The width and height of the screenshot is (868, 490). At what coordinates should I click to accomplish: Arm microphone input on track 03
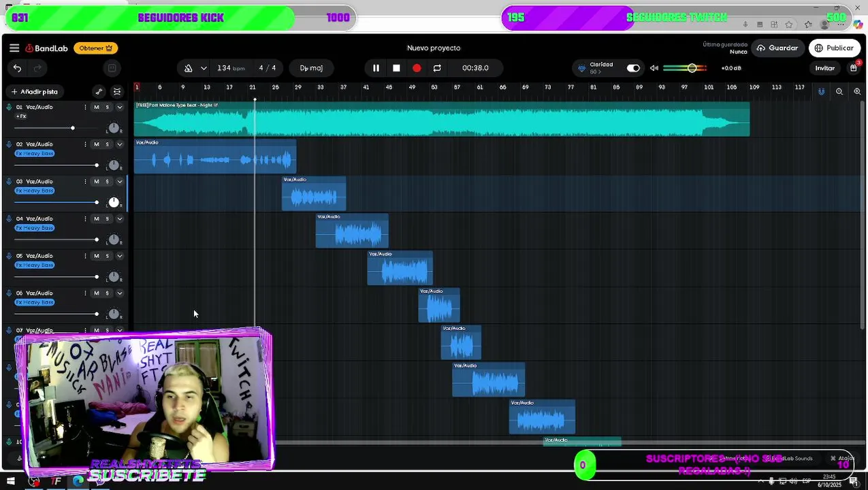coord(9,181)
